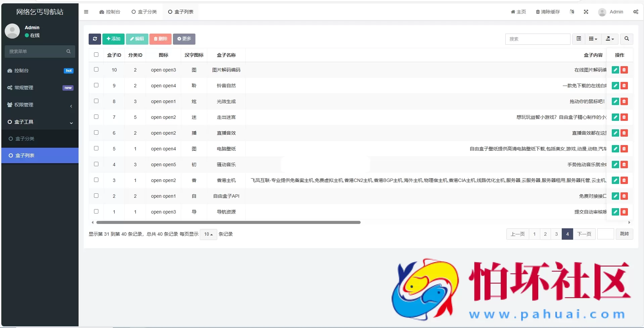644x328 pixels.
Task: Open the export dropdown beside column selector
Action: (609, 39)
